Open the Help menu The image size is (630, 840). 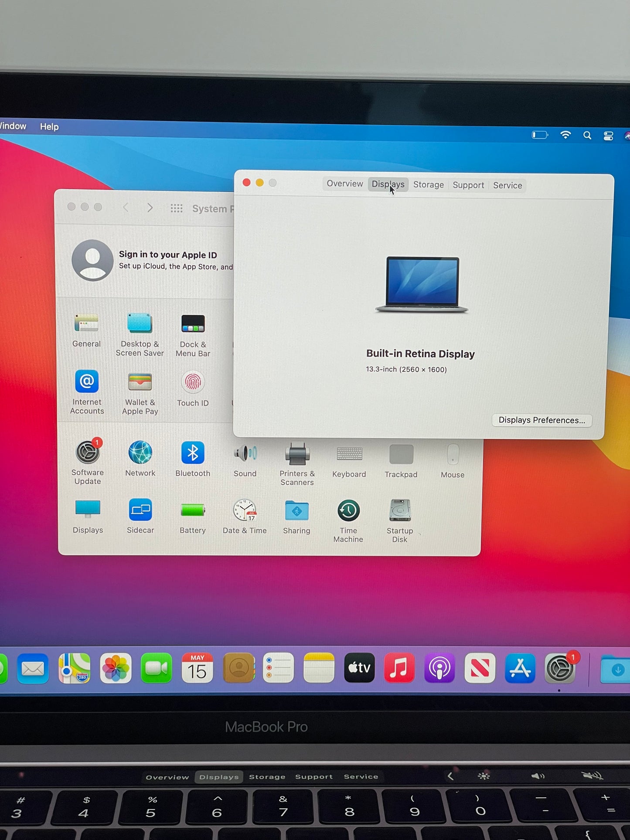49,127
